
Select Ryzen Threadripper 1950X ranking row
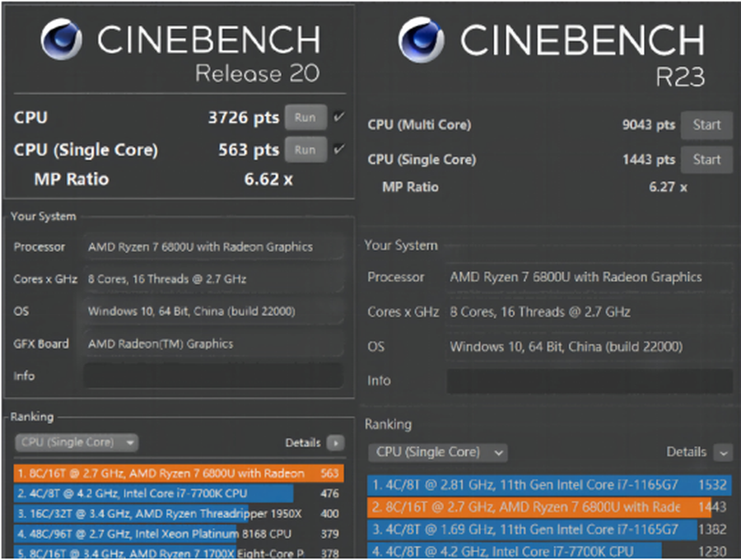click(179, 513)
